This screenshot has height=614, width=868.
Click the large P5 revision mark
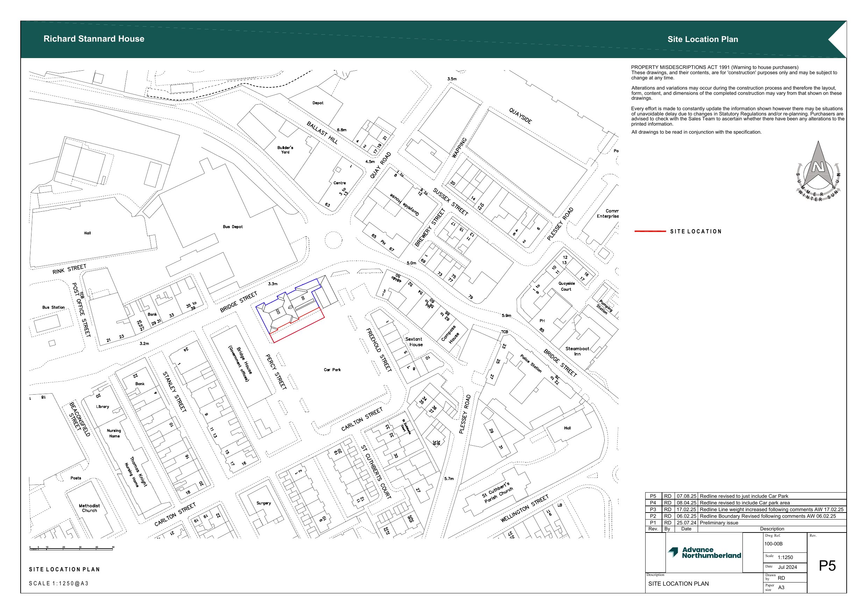coord(827,566)
